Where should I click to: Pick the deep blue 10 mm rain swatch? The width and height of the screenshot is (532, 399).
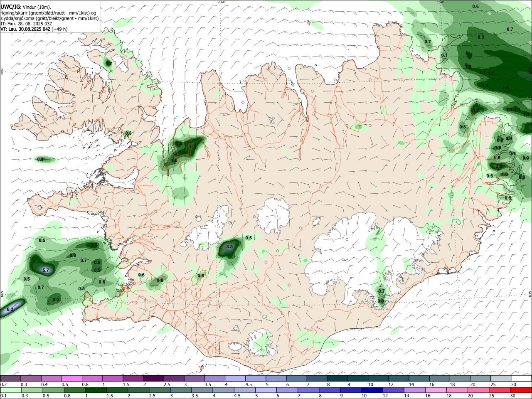(x=371, y=390)
